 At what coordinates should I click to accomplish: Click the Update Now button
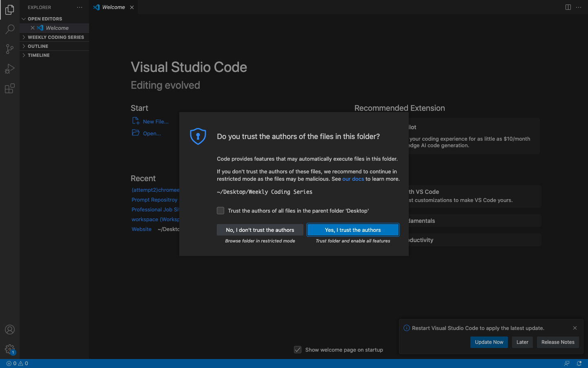[x=489, y=342]
